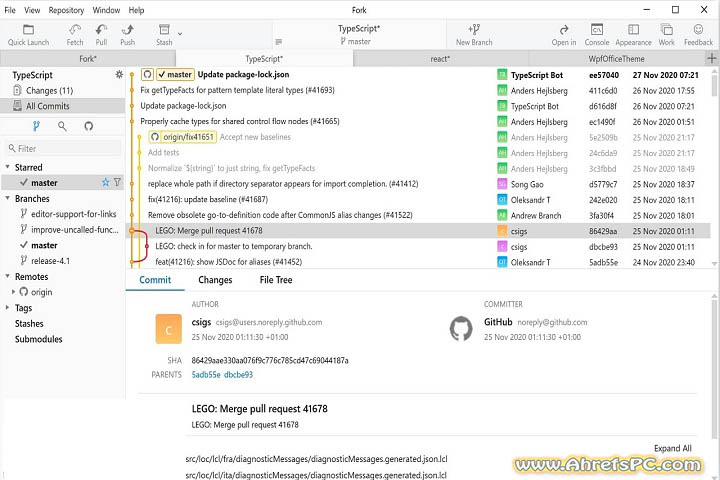Open repository settings gear next to TypeScript
Screen dimensions: 720x480
(119, 74)
